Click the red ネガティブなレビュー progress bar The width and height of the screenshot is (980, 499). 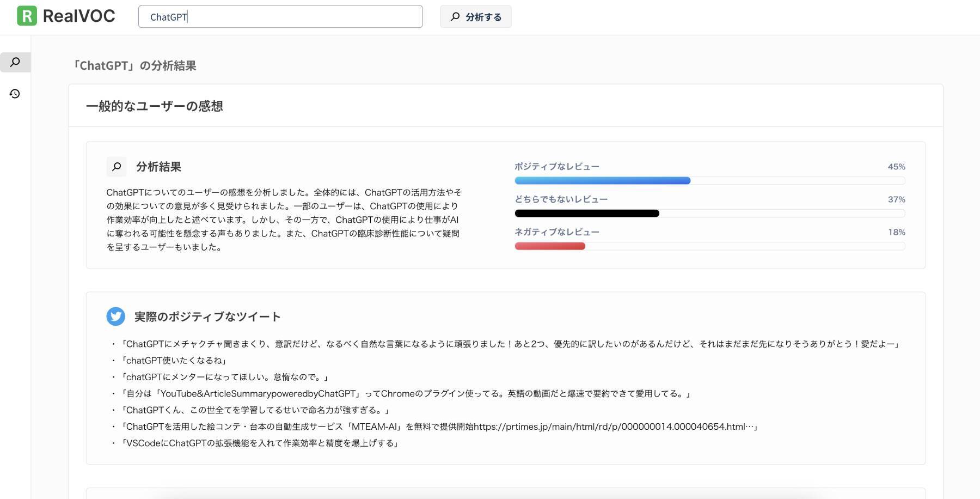(x=549, y=246)
